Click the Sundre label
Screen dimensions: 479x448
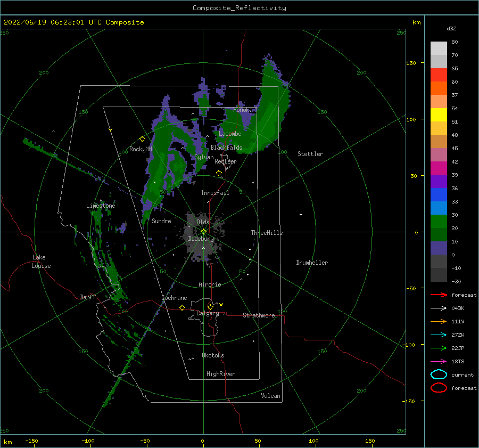point(161,221)
